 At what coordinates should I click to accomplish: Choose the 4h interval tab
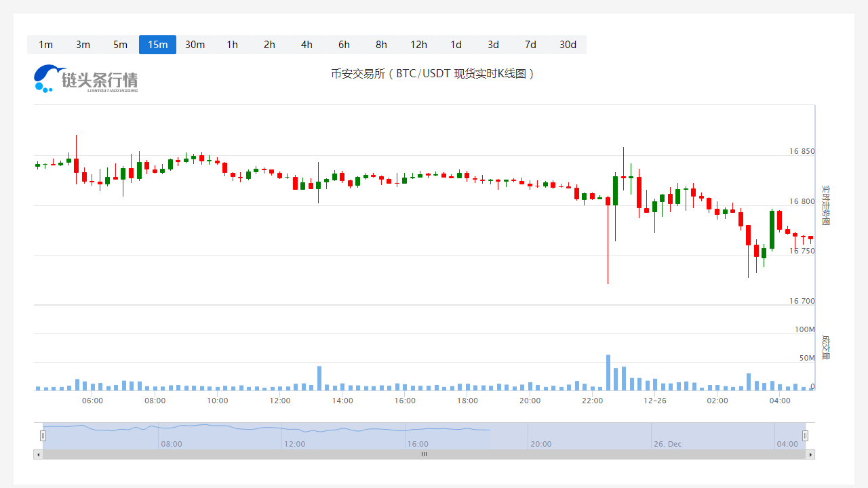click(307, 45)
